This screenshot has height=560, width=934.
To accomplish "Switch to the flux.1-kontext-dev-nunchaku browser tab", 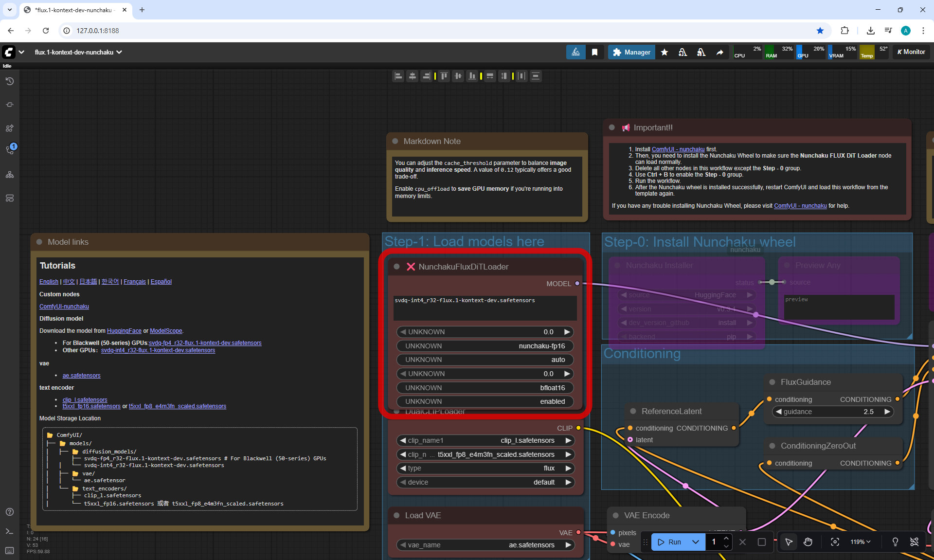I will (x=73, y=10).
